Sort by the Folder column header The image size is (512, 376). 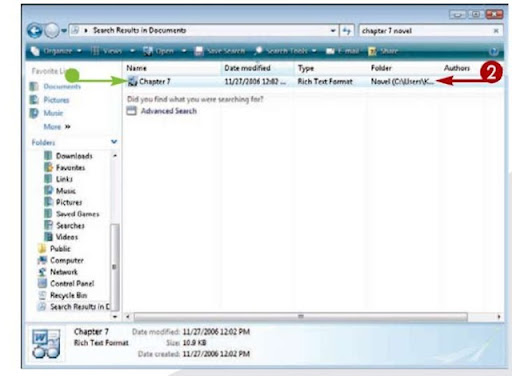point(381,68)
